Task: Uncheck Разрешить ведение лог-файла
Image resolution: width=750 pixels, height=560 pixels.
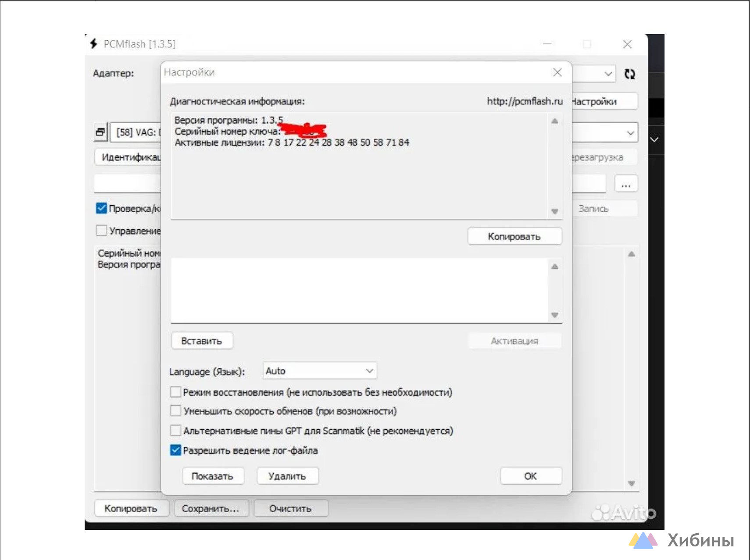Action: click(175, 450)
